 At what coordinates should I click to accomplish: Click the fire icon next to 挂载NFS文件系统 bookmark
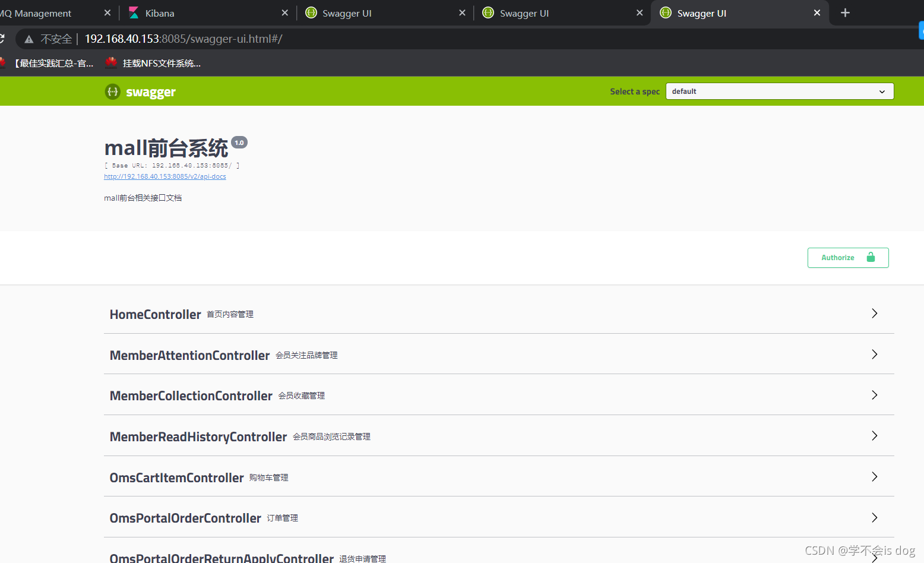click(x=111, y=62)
